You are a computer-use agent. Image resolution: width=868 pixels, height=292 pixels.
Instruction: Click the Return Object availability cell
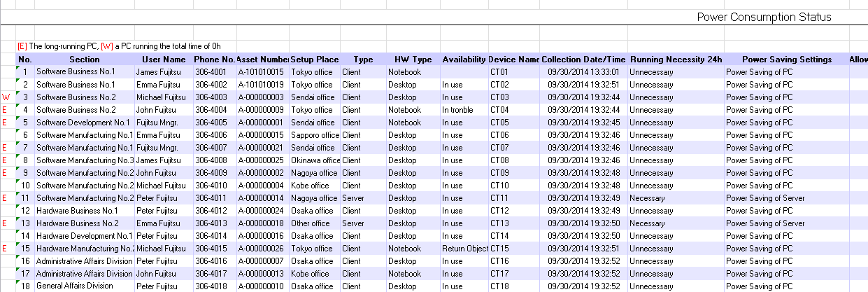464,249
